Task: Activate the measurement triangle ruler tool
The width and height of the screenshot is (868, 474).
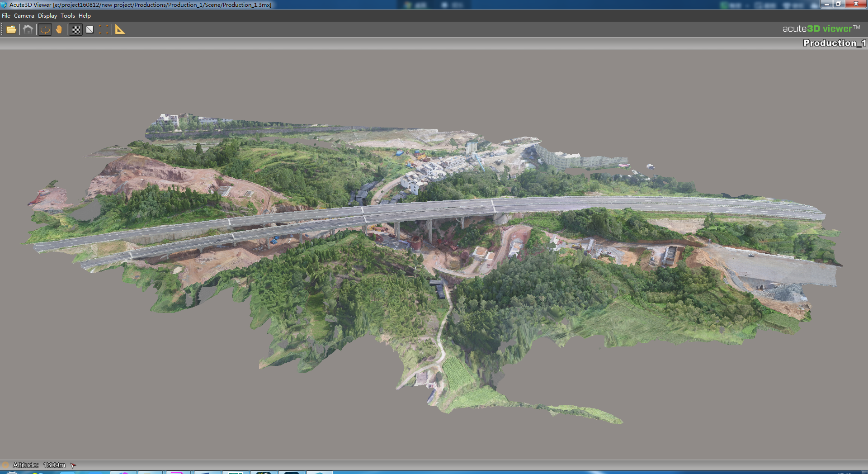Action: 120,30
